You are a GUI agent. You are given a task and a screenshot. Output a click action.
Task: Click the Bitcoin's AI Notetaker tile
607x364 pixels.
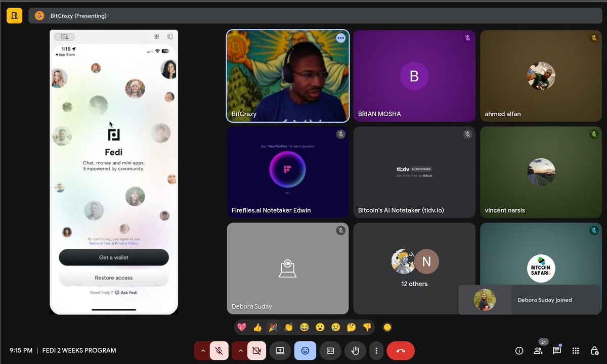pos(414,172)
